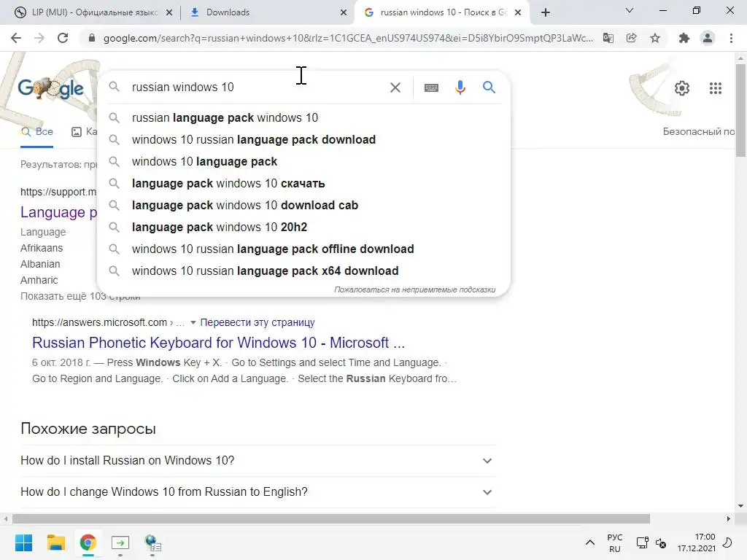Clear the search query with X
The height and width of the screenshot is (560, 747).
[395, 87]
